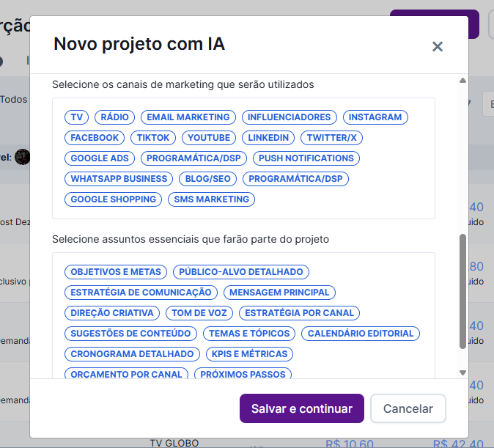Select the WHATSAPP BUSINESS tag
Image resolution: width=494 pixels, height=448 pixels.
pos(119,179)
